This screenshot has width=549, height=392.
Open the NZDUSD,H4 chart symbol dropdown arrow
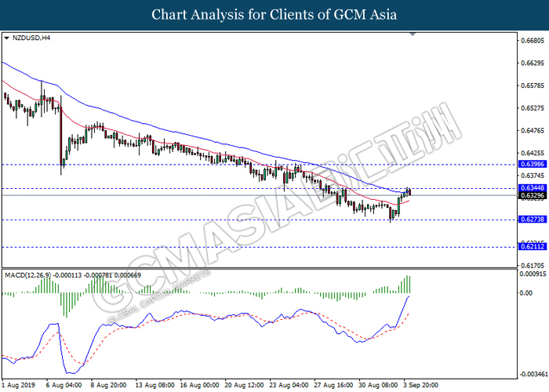[6, 38]
